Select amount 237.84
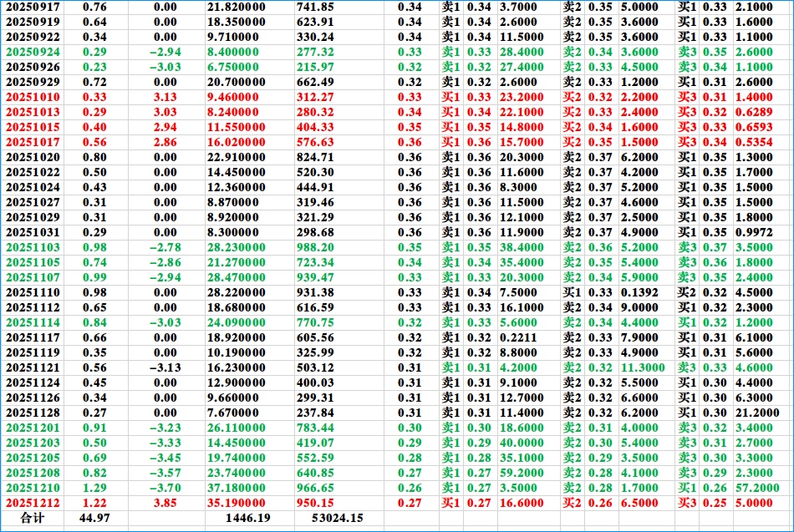794x532 pixels. pyautogui.click(x=315, y=413)
